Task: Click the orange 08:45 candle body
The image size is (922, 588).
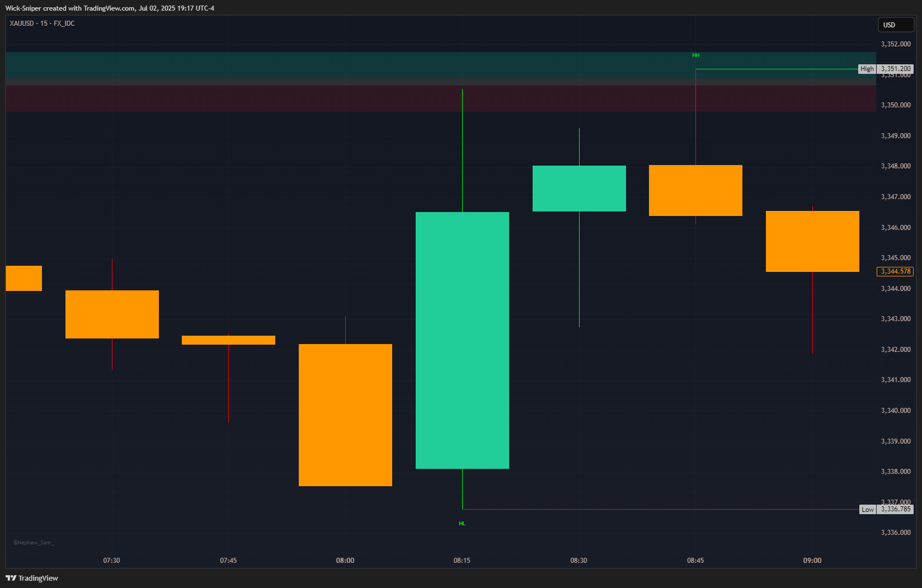Action: coord(695,190)
